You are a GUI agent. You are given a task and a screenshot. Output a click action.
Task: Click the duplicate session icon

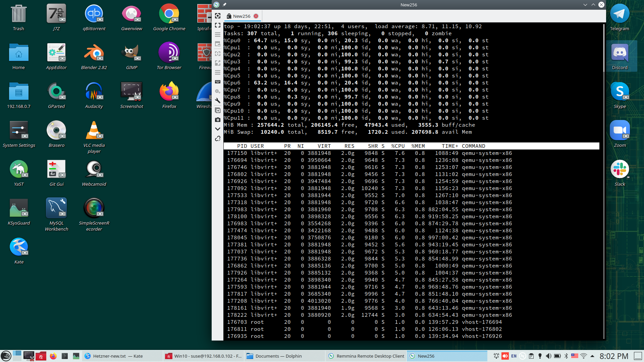click(218, 110)
